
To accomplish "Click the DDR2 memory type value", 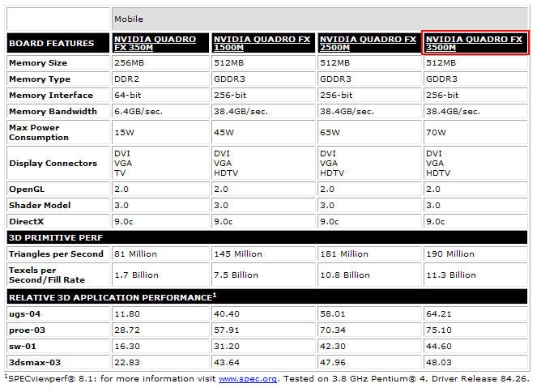I will (126, 79).
